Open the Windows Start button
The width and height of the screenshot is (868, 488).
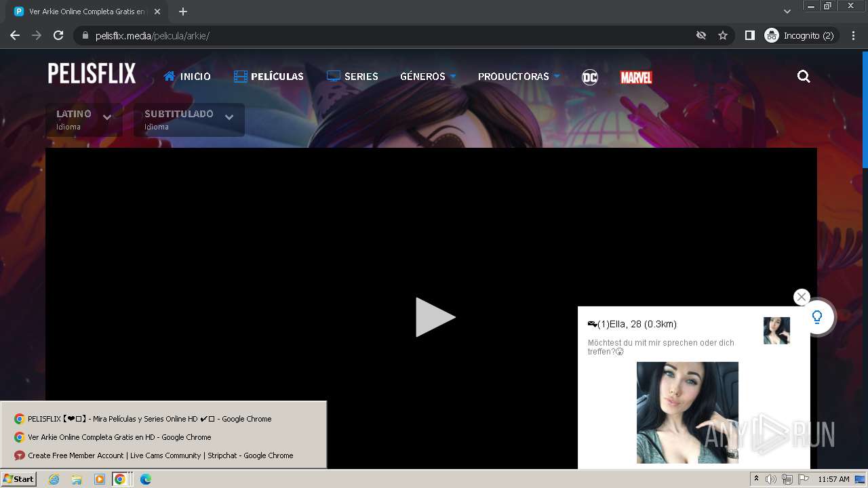pyautogui.click(x=18, y=479)
